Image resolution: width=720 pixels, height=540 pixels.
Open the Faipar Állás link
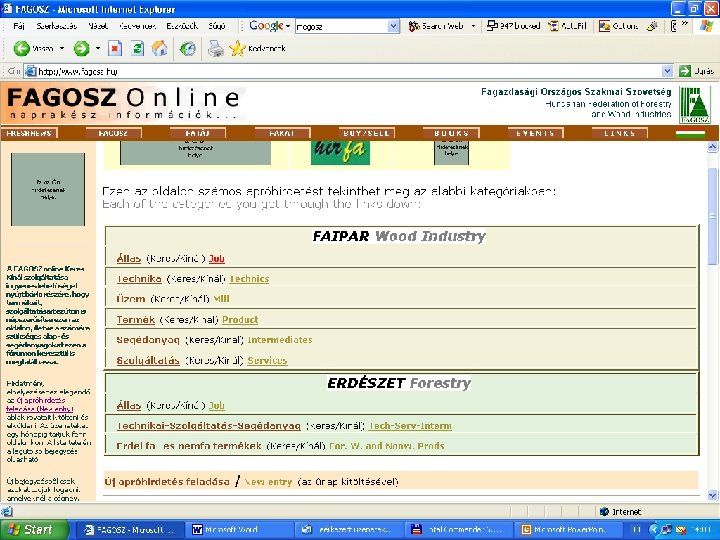point(129,259)
